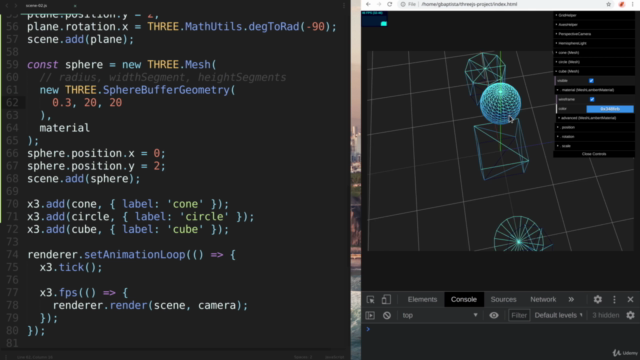This screenshot has width=640, height=360.
Task: View site info icon in address bar
Action: tap(403, 4)
